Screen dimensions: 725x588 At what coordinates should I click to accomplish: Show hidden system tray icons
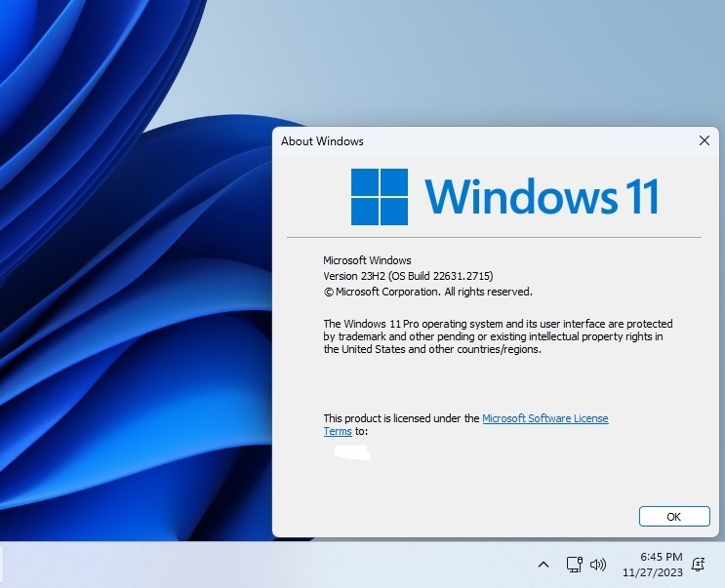tap(544, 565)
